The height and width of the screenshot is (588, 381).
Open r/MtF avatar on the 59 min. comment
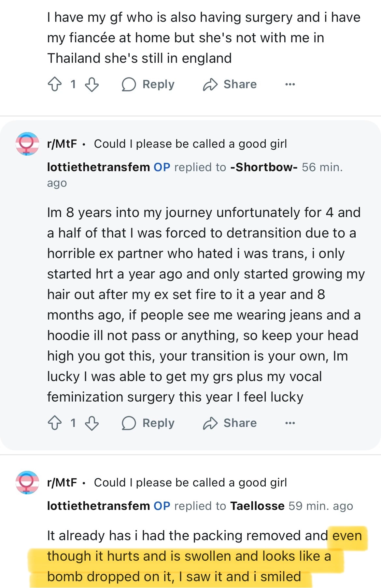point(27,483)
